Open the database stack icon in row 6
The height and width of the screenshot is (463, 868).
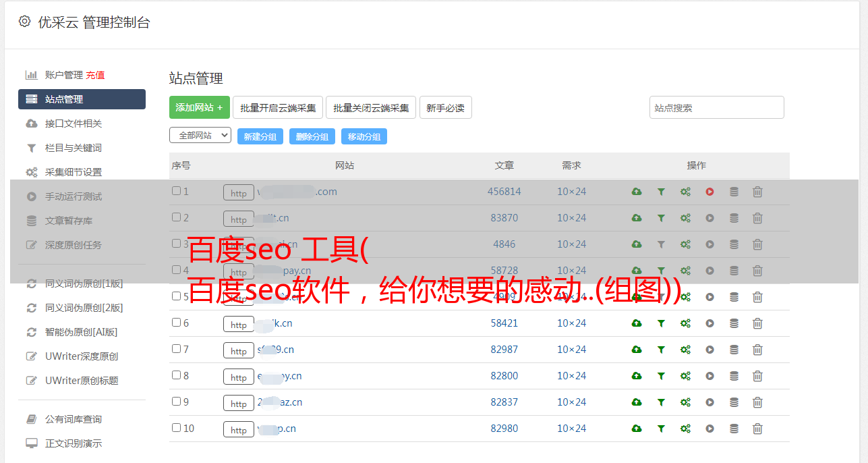pyautogui.click(x=734, y=323)
